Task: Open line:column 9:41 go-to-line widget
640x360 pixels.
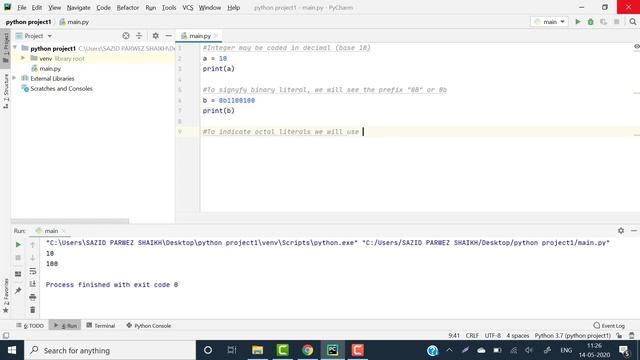Action: click(x=454, y=336)
